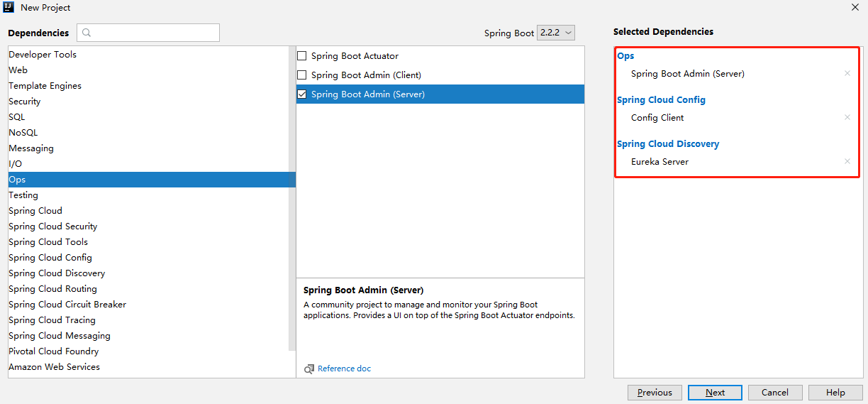
Task: Click the category list vertical scrollbar
Action: click(x=291, y=199)
